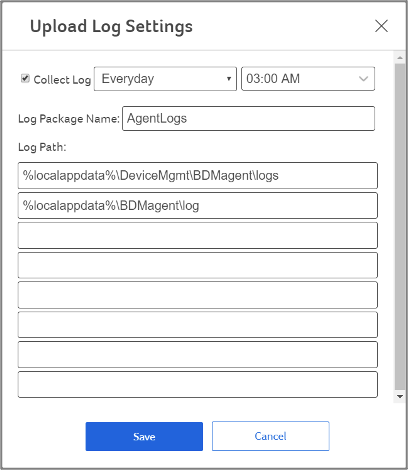
Task: Click the small arrow in Everyday dropdown
Action: point(229,79)
